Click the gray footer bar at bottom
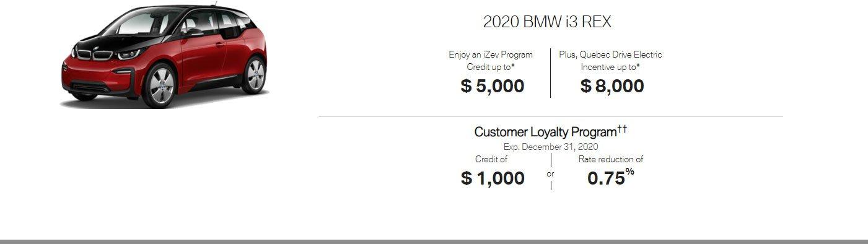 tap(434, 242)
